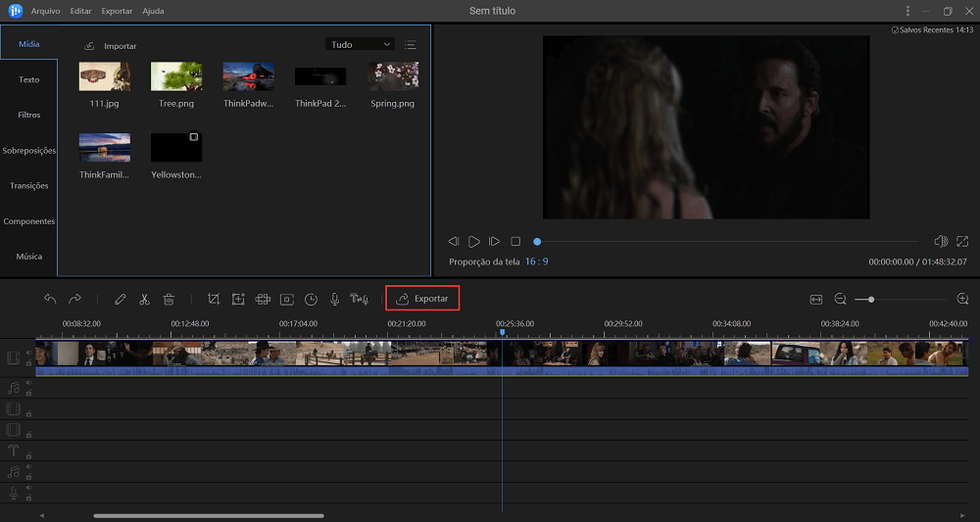Click the Importar button

111,46
